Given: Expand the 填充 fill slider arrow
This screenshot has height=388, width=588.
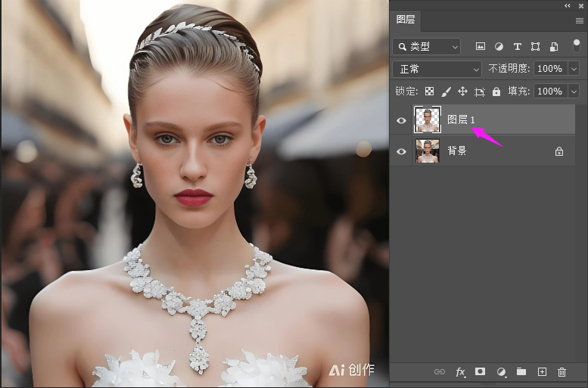Looking at the screenshot, I should [x=574, y=92].
